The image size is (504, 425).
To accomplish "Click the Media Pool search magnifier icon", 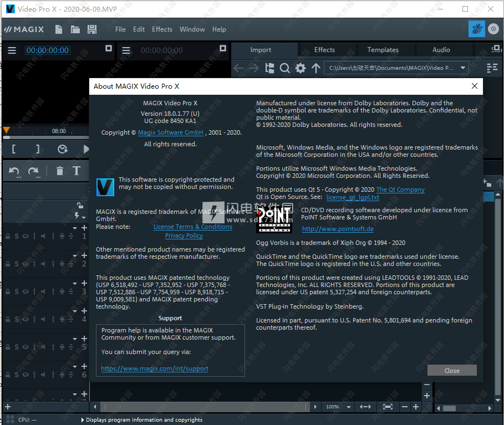I will (285, 68).
